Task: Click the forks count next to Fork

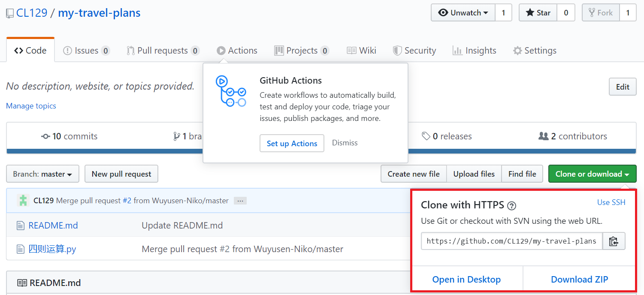Action: [628, 13]
